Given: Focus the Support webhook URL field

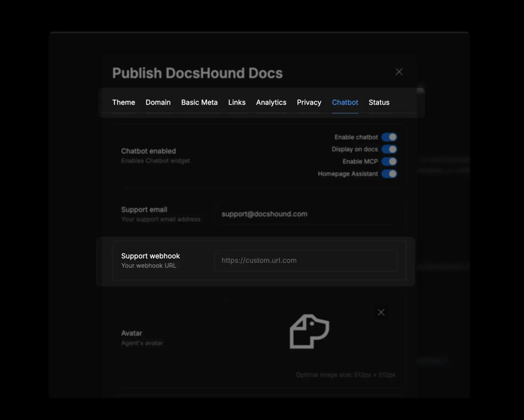Looking at the screenshot, I should coord(306,260).
